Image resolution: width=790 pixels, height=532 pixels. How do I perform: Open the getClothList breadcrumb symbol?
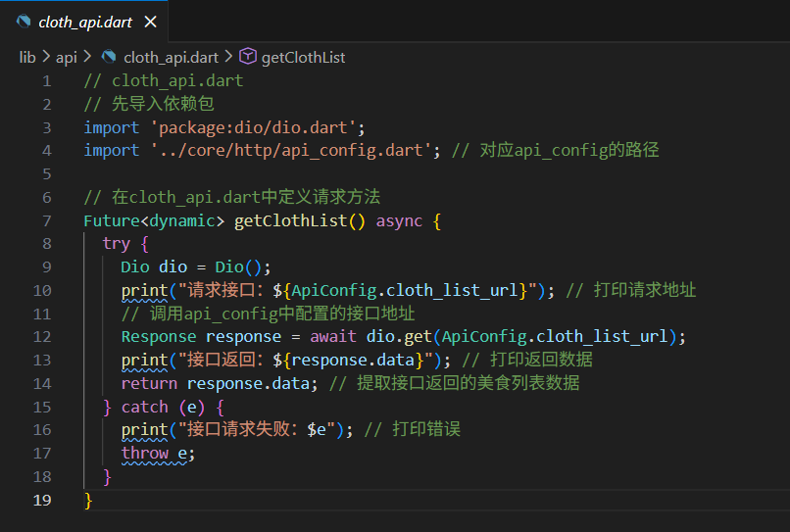click(303, 58)
